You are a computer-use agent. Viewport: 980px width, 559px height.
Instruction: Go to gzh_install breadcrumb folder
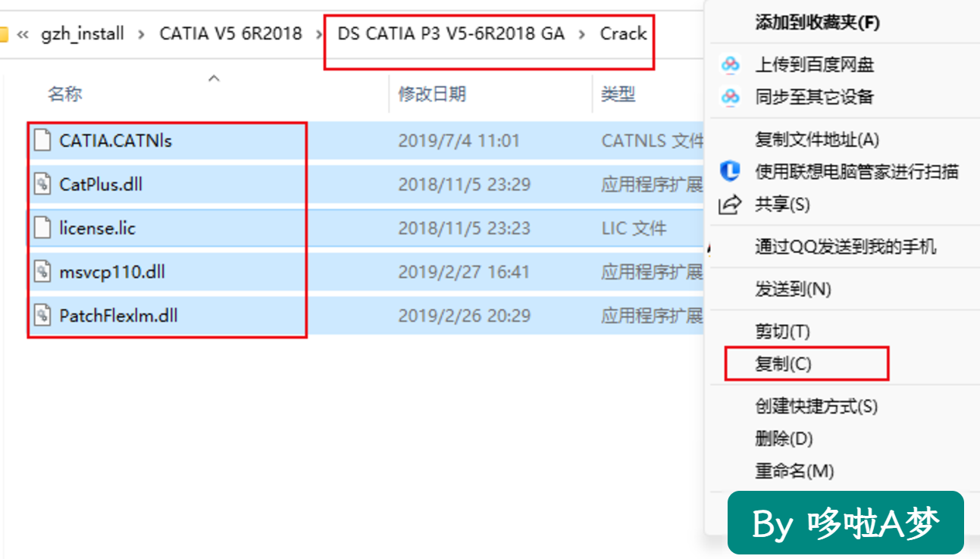point(81,34)
